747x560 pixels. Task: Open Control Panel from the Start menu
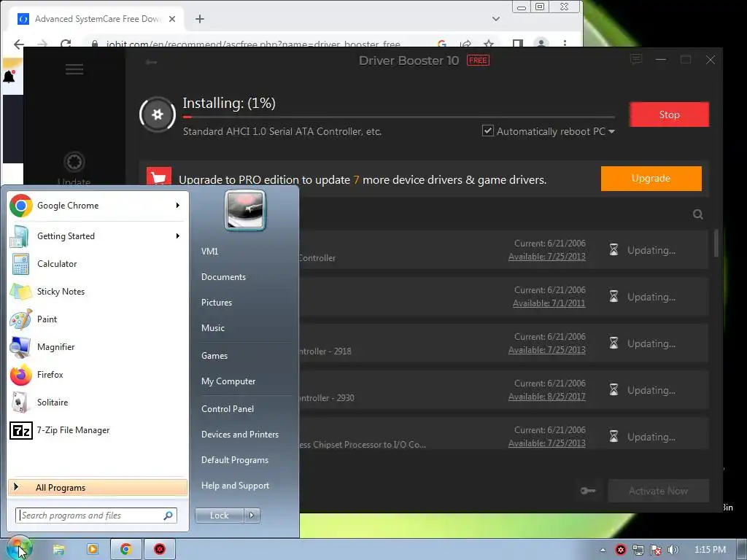pos(228,408)
